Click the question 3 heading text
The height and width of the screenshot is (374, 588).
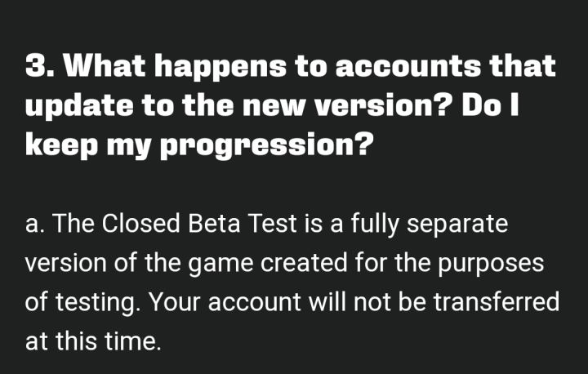290,105
